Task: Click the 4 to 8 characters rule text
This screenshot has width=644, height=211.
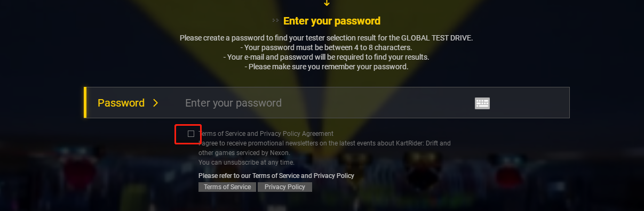Action: pyautogui.click(x=326, y=47)
